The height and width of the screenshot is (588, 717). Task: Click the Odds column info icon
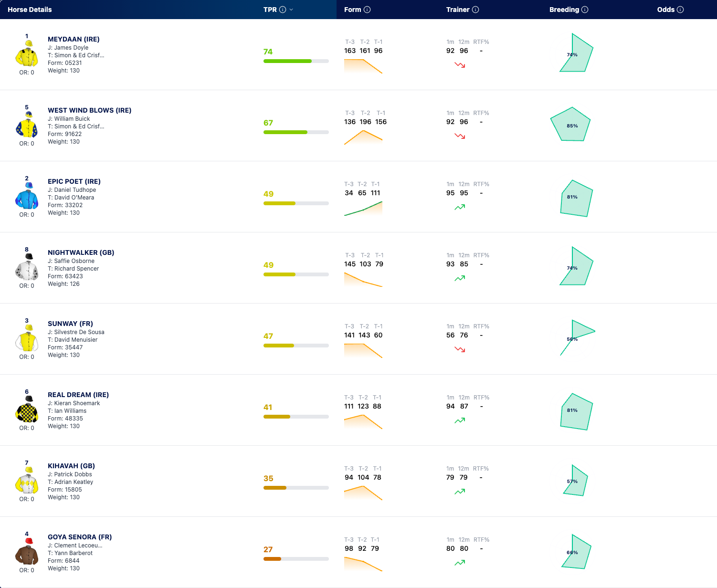680,10
